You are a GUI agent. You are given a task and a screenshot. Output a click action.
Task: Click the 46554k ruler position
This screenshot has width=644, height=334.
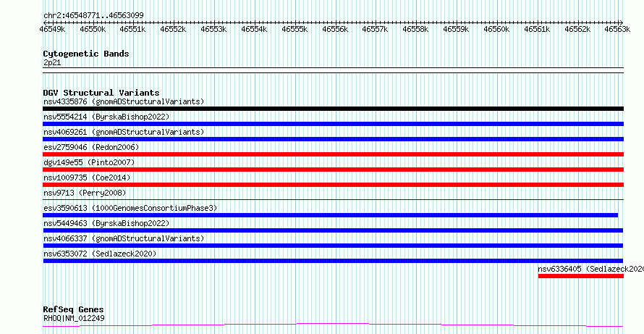point(254,29)
